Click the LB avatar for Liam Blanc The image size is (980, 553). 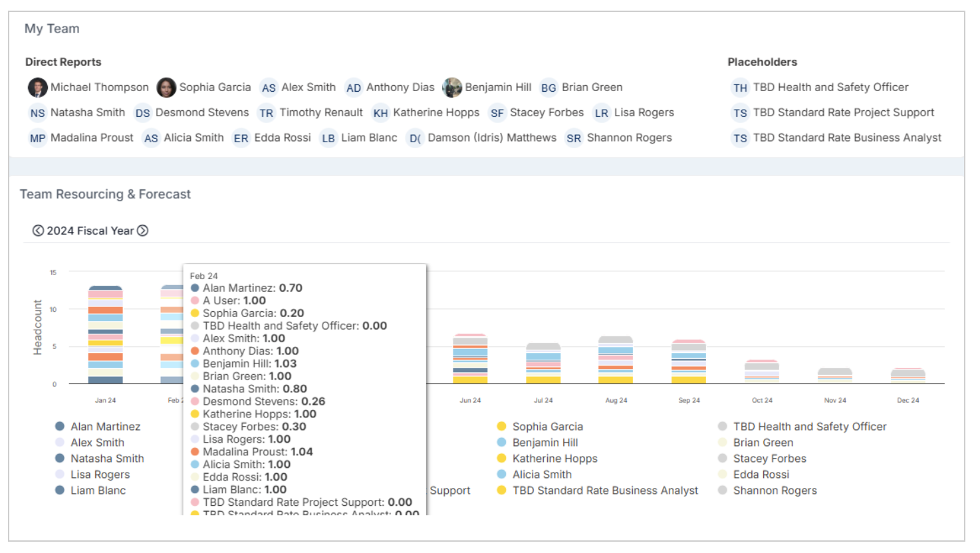click(x=328, y=138)
